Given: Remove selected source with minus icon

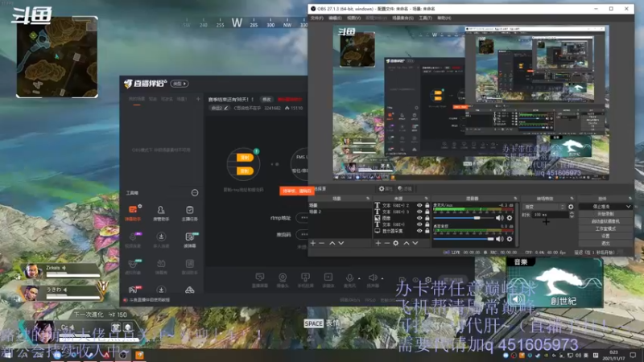Looking at the screenshot, I should tap(387, 243).
